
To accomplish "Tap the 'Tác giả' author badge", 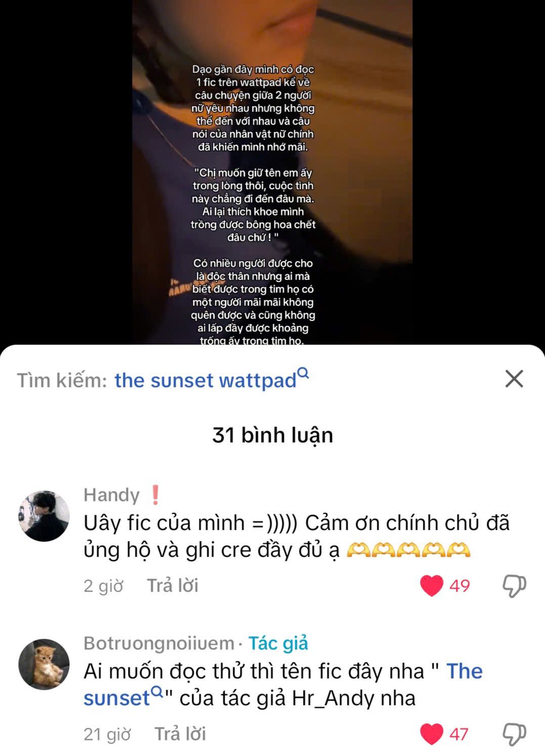I will (278, 644).
